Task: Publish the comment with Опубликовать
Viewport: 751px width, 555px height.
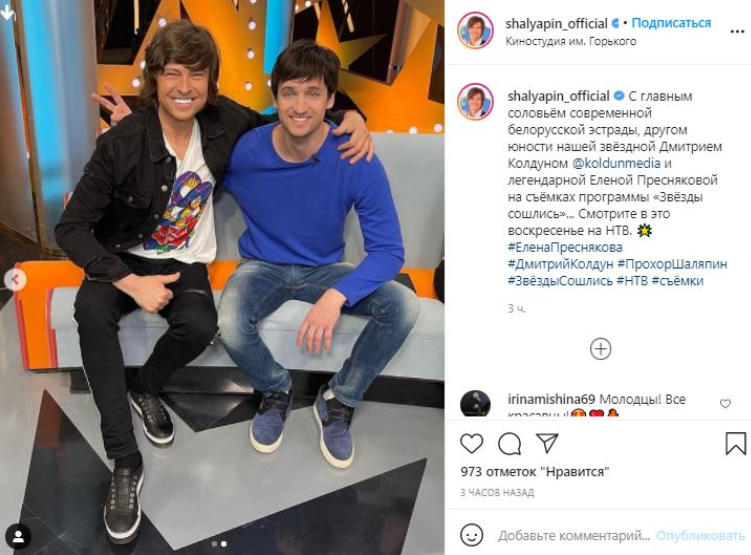Action: tap(700, 535)
